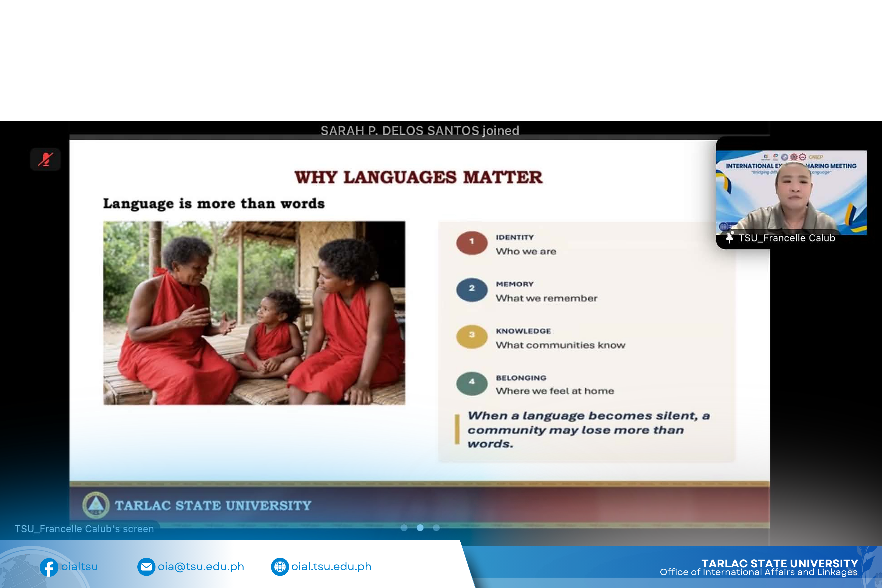The height and width of the screenshot is (588, 882).
Task: Click the active highlighted page indicator dot
Action: coord(420,528)
